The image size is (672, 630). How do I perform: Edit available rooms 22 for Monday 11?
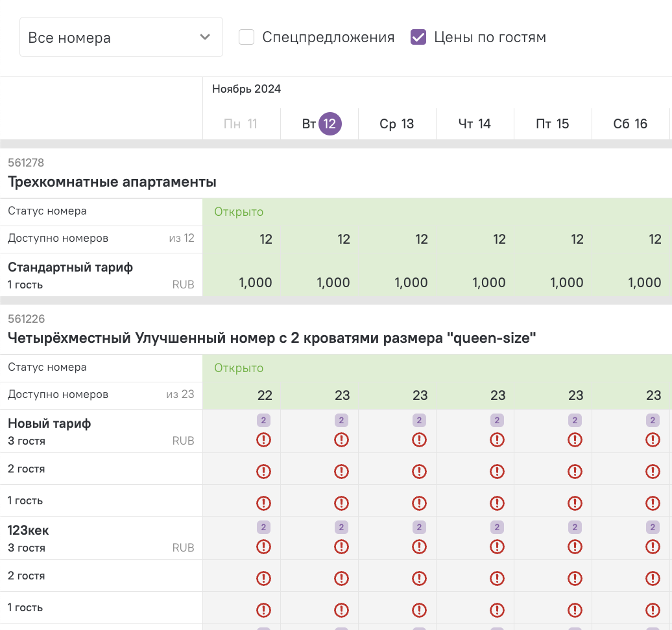coord(265,395)
